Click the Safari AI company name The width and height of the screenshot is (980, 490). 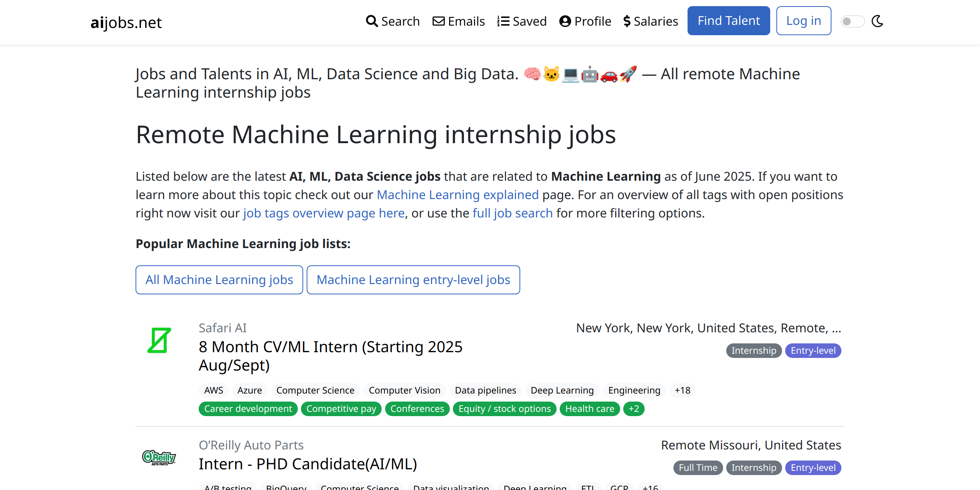(222, 328)
